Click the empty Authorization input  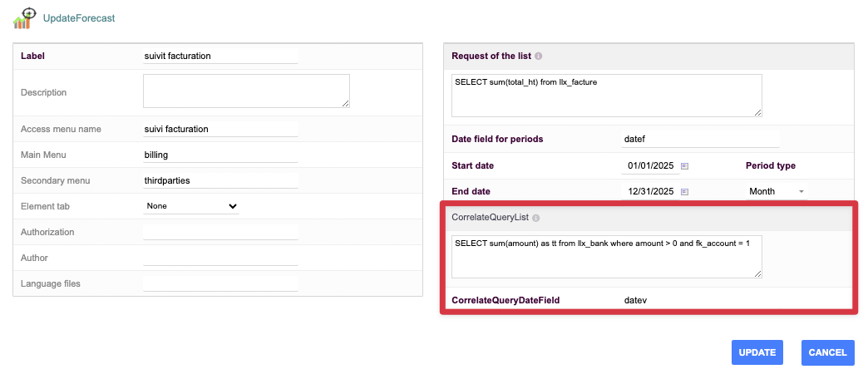[x=220, y=232]
